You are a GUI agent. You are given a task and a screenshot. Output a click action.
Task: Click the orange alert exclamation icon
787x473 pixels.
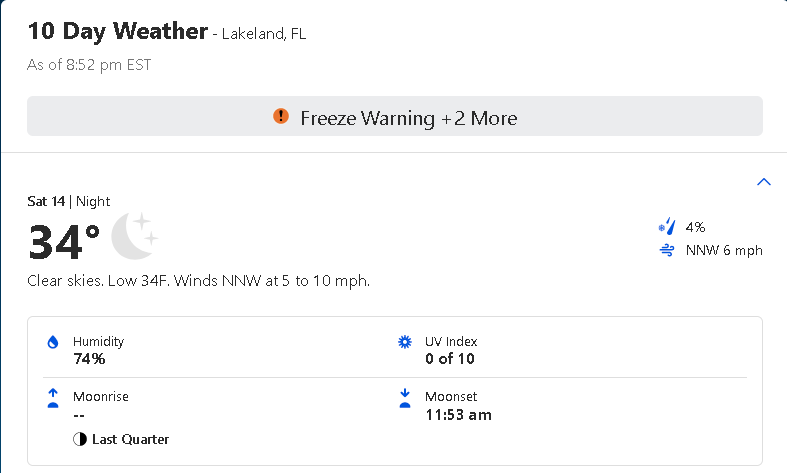point(281,117)
